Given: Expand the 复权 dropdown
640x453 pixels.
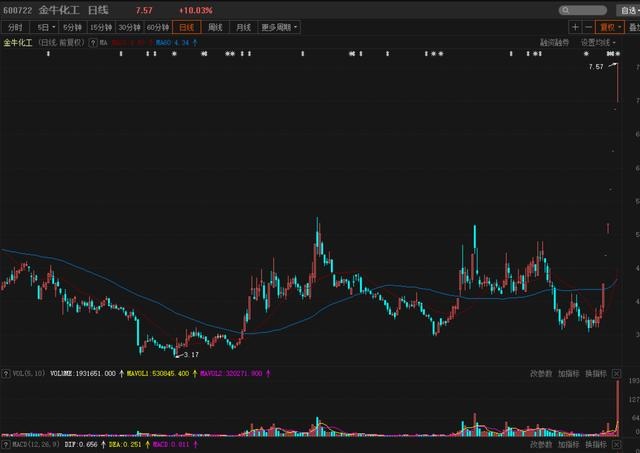Looking at the screenshot, I should tap(606, 27).
